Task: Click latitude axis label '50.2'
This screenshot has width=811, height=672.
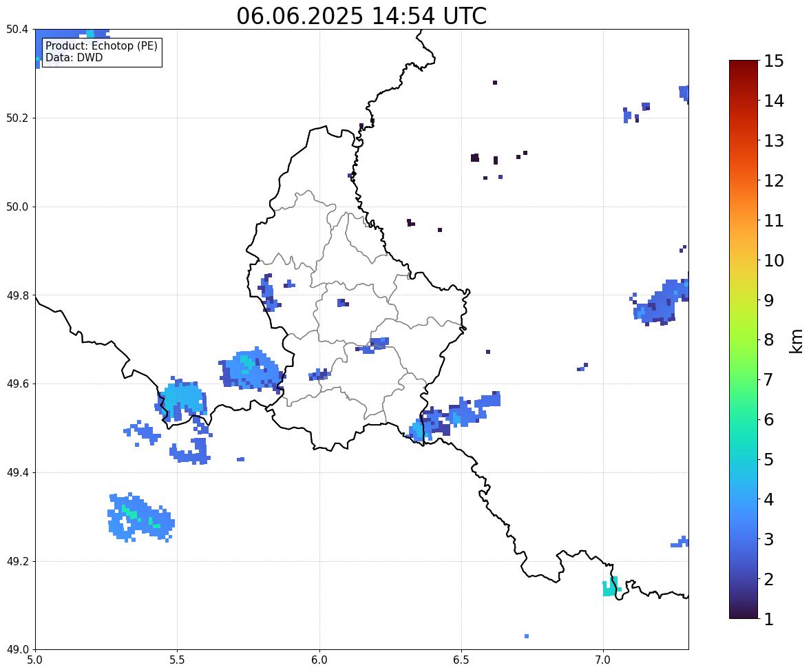Action: tap(17, 118)
